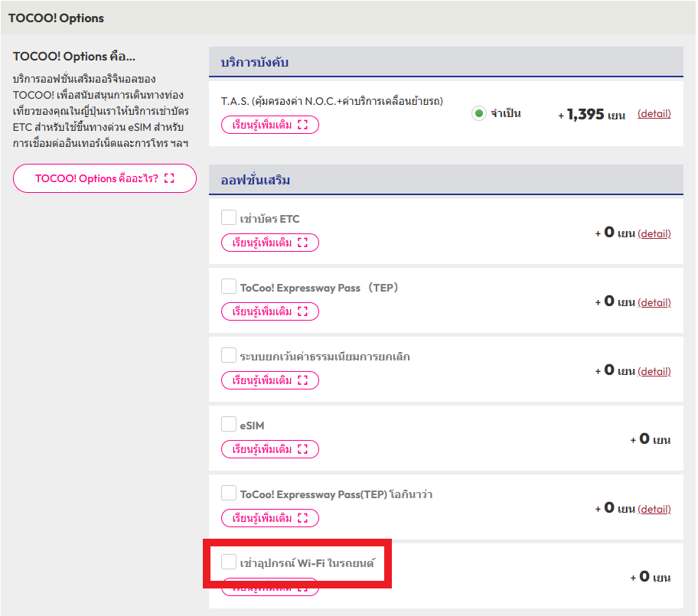Select the จำเป็น radio button for T.A.S.
Image resolution: width=698 pixels, height=616 pixels.
(479, 113)
